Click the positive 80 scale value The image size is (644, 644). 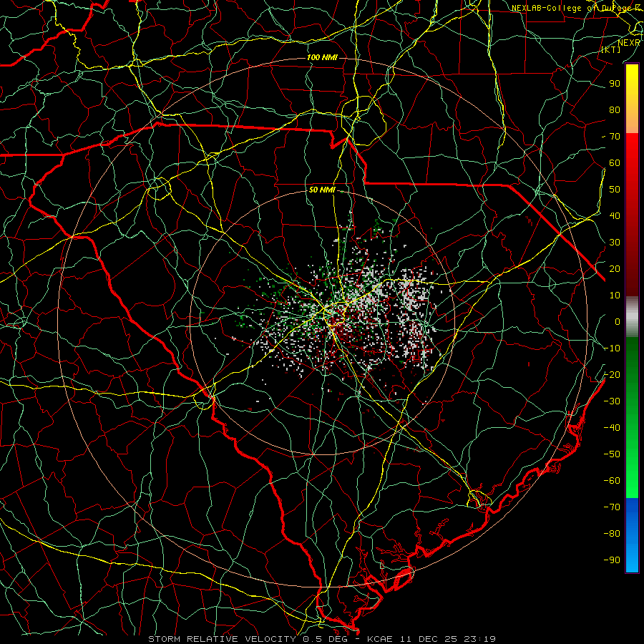[615, 110]
